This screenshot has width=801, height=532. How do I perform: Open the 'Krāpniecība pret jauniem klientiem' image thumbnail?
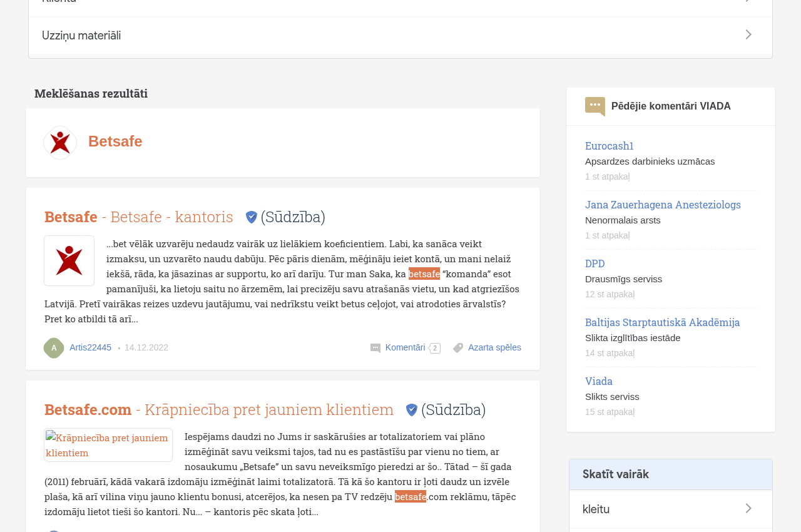(108, 445)
